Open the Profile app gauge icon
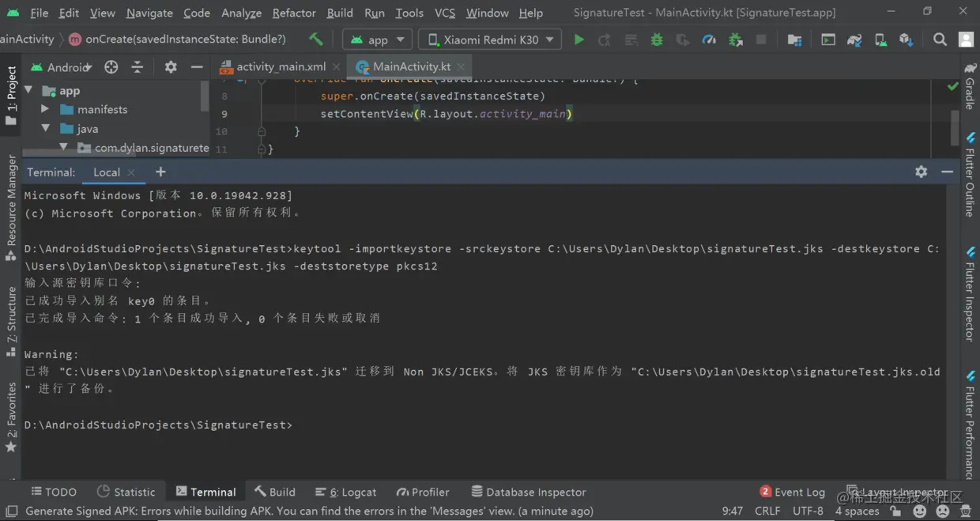Viewport: 980px width, 521px height. point(709,40)
